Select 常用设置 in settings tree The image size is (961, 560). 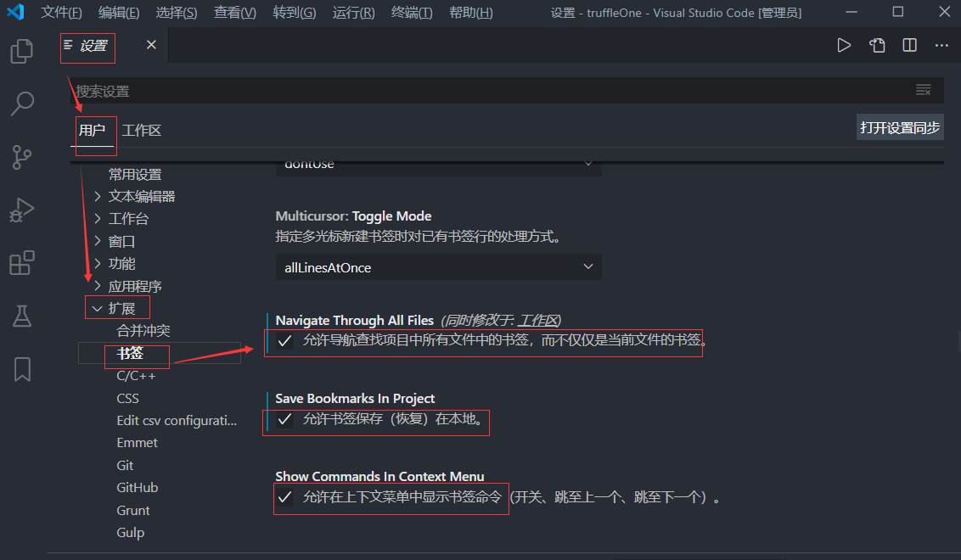pos(135,174)
